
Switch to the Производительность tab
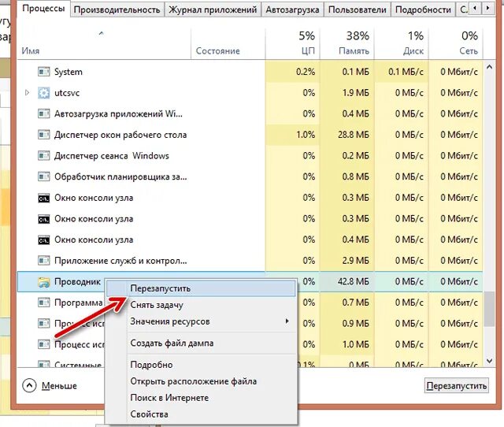pos(117,9)
